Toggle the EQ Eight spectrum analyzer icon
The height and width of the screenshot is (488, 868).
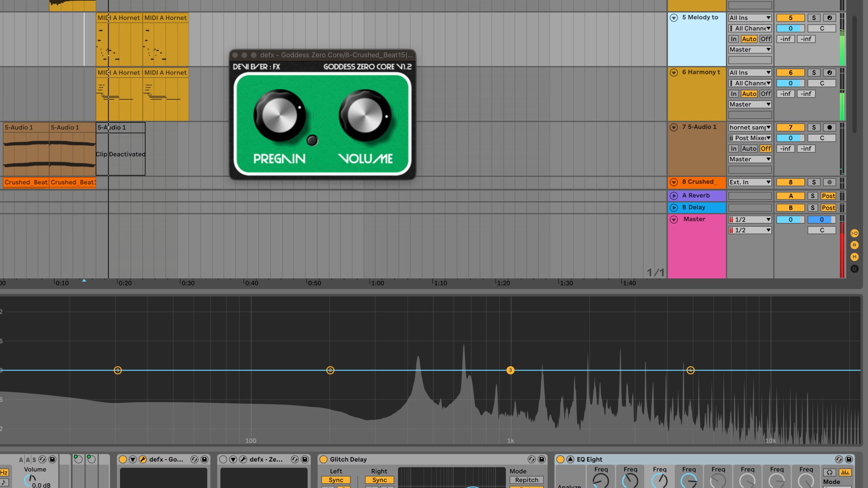pyautogui.click(x=845, y=472)
